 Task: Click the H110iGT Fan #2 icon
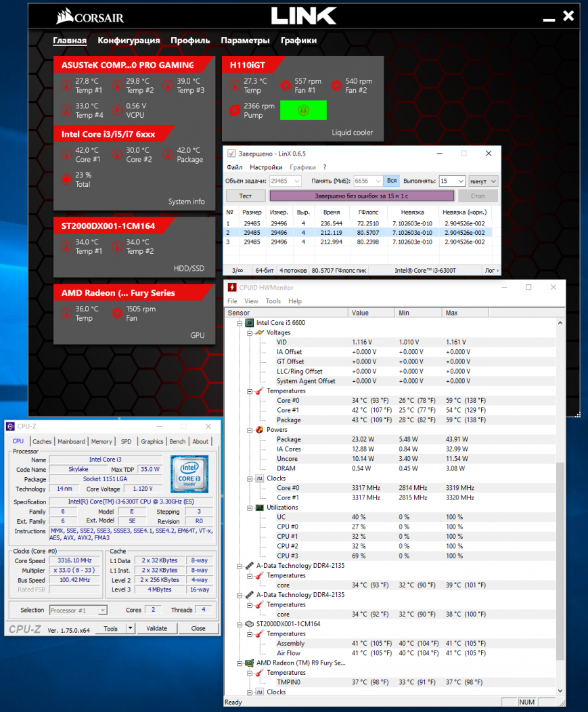coord(336,85)
